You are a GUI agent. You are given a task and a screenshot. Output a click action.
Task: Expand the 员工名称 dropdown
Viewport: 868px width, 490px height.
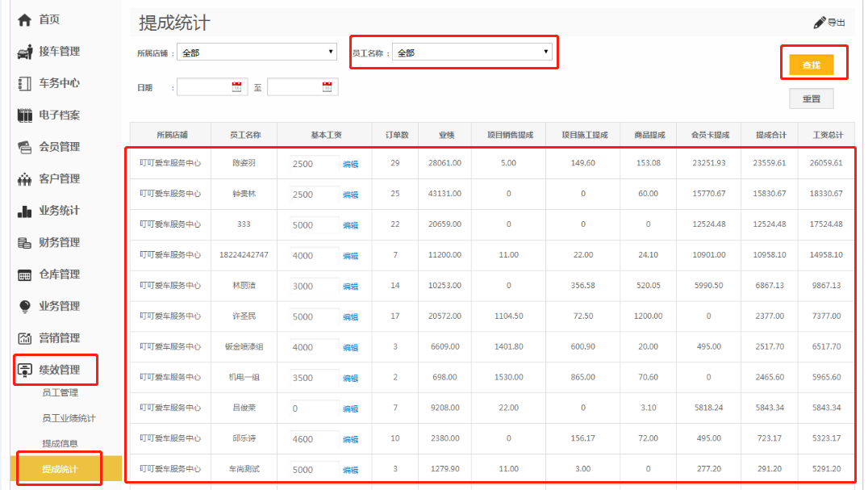tap(472, 52)
